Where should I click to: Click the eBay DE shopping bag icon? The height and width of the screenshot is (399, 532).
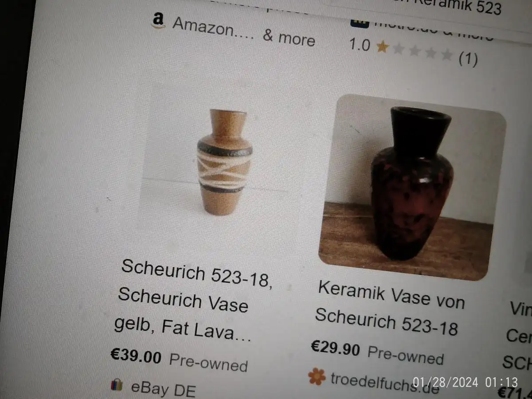tap(117, 384)
